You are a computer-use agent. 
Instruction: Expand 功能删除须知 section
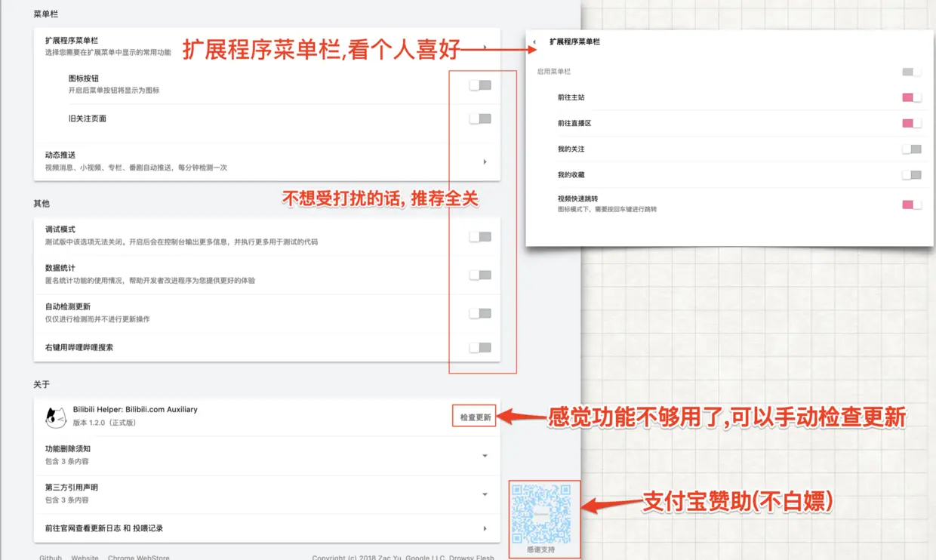(485, 456)
